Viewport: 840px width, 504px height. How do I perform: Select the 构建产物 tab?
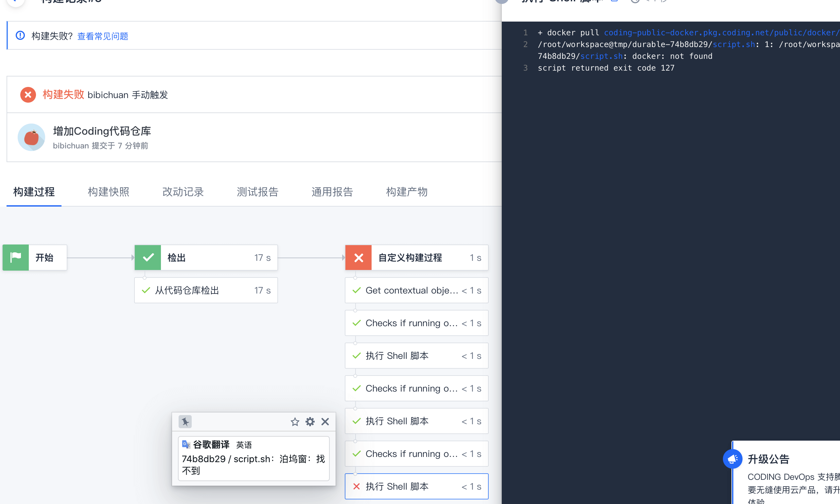tap(407, 192)
